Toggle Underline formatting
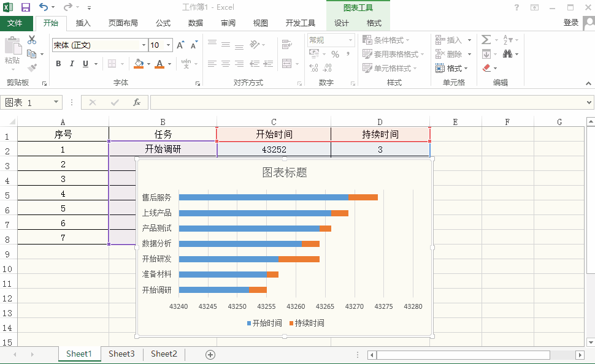Screen dimensions: 595x364 pyautogui.click(x=85, y=64)
